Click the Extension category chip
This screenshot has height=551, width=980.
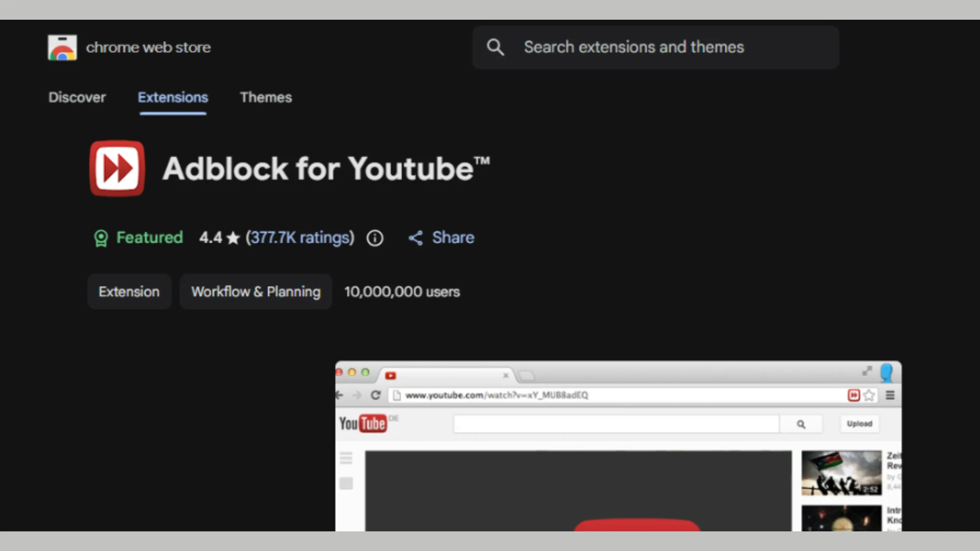(129, 292)
